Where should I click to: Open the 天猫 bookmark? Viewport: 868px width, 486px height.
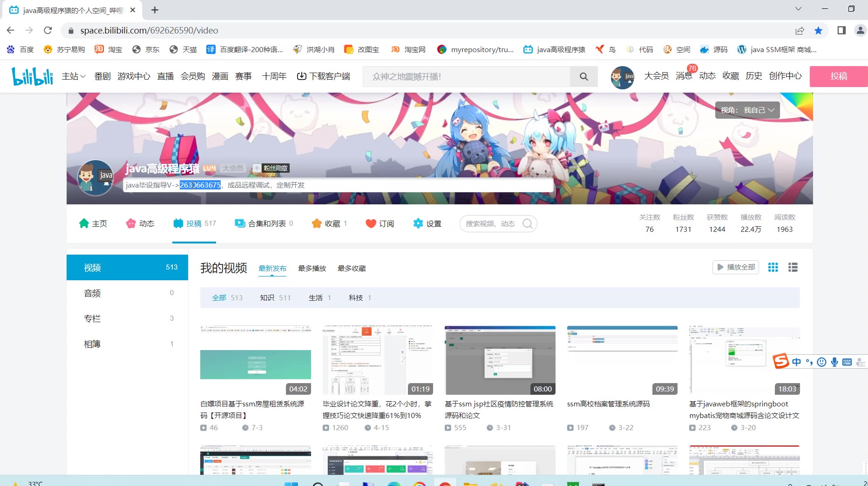(x=183, y=49)
